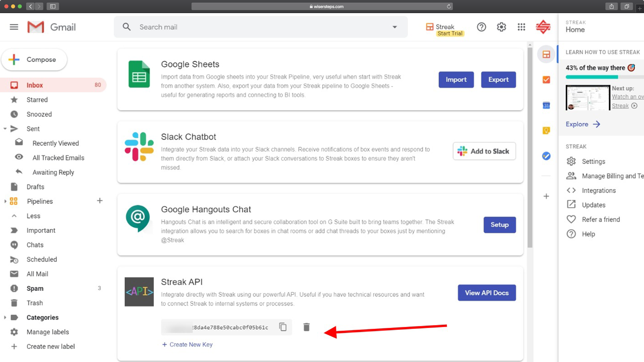Open Streak Updates
The height and width of the screenshot is (362, 644).
pyautogui.click(x=593, y=205)
